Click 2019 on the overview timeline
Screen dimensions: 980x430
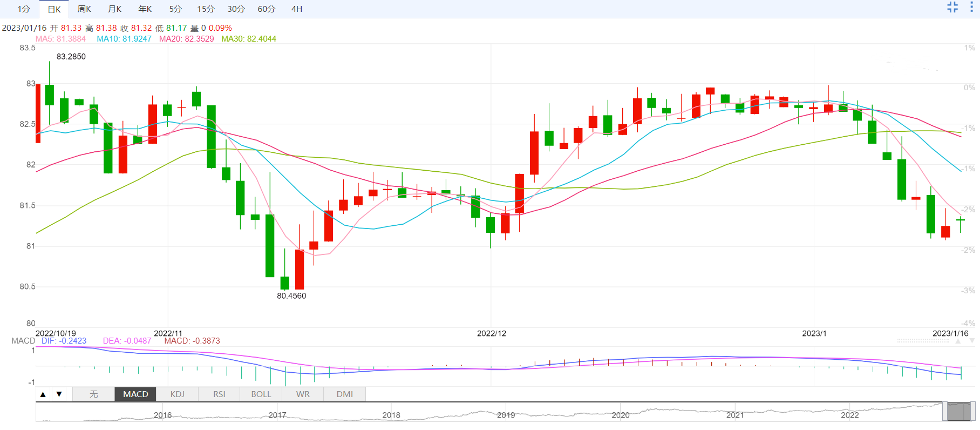coord(506,415)
